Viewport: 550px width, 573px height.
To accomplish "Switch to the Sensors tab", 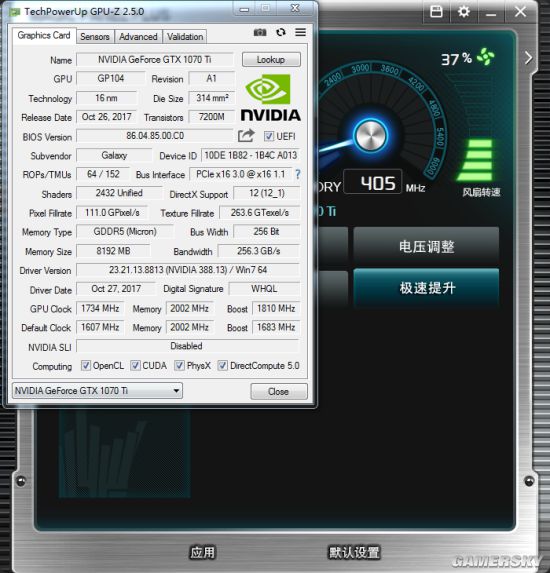I will click(95, 37).
